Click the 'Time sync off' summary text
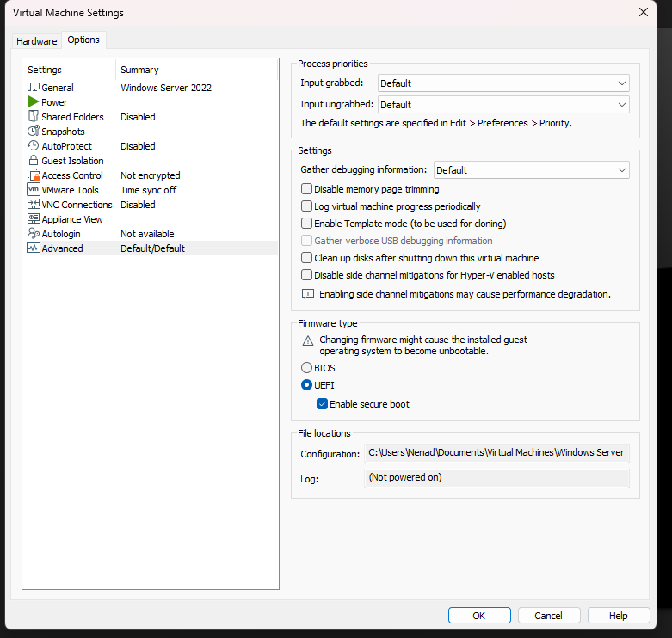This screenshot has height=638, width=672. click(148, 190)
